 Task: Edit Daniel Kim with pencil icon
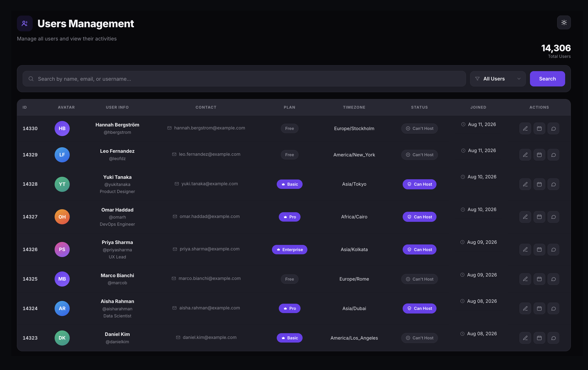point(525,338)
